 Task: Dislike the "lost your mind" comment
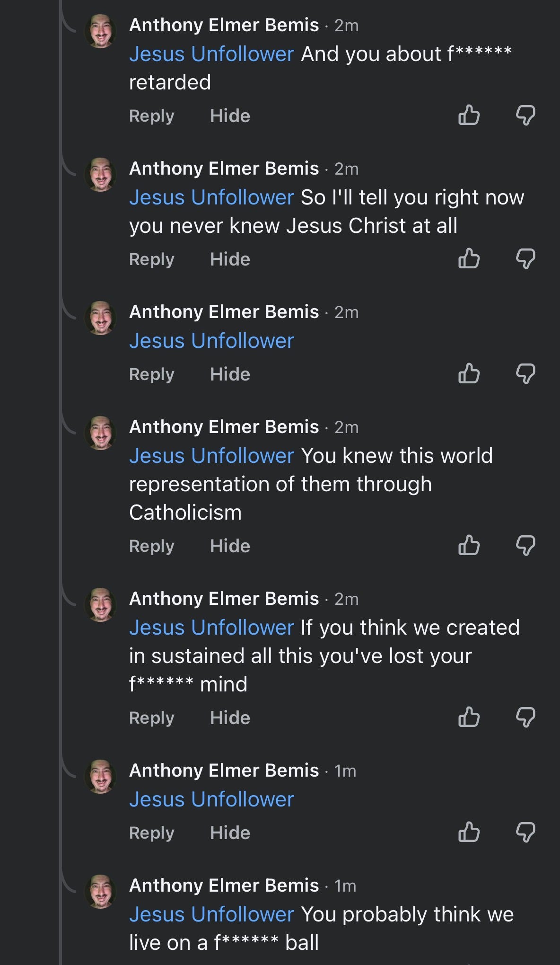(x=525, y=717)
